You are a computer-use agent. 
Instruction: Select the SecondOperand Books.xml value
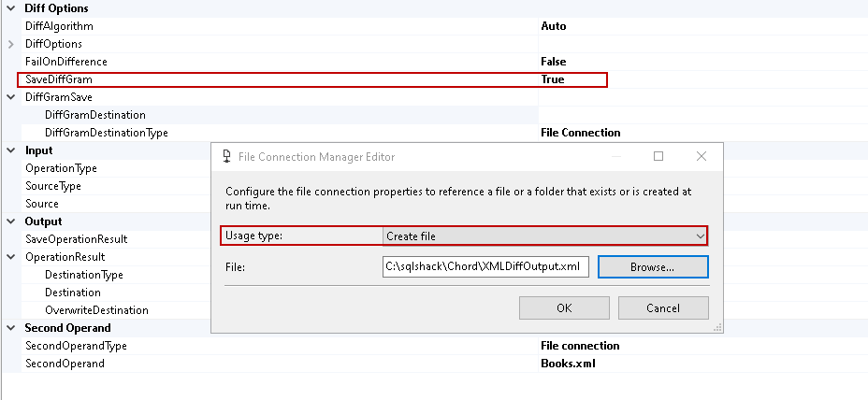point(568,364)
